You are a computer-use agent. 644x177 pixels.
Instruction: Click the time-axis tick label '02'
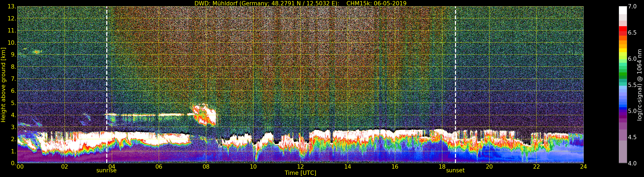point(65,167)
